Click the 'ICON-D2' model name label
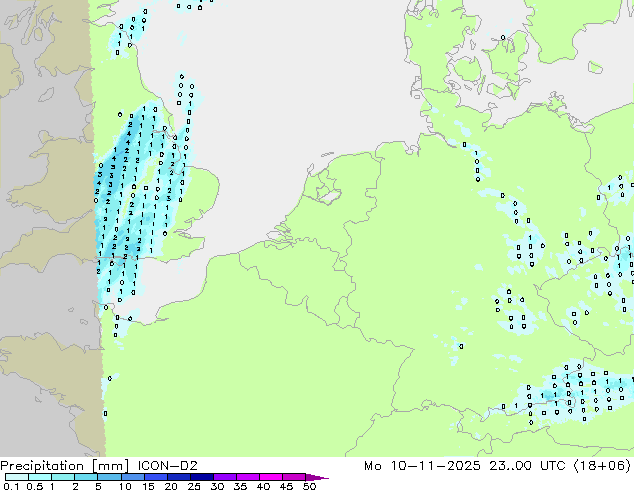634x490 pixels. coord(167,466)
